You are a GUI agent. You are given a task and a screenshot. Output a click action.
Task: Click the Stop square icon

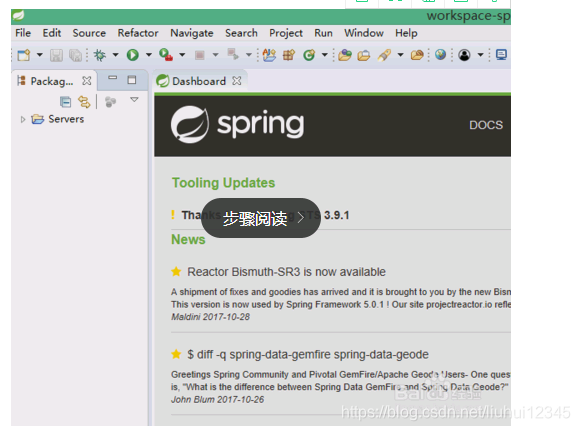click(200, 55)
